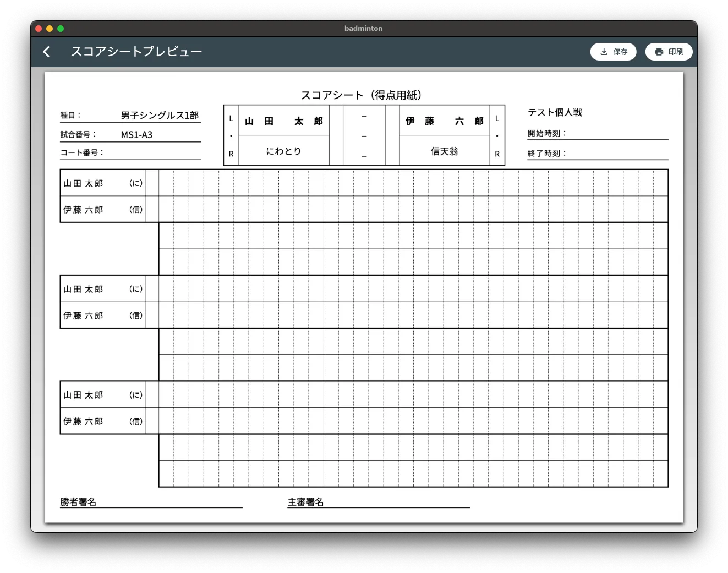Screen dimensions: 728x573
Task: Click the tournament title テスト個人戦
Action: pyautogui.click(x=555, y=112)
